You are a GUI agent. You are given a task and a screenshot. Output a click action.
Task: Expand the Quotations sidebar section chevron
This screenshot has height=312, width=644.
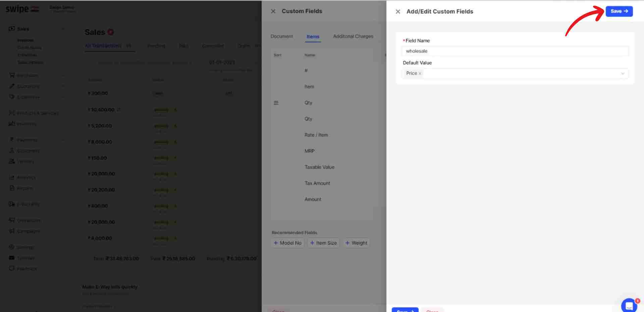63,87
